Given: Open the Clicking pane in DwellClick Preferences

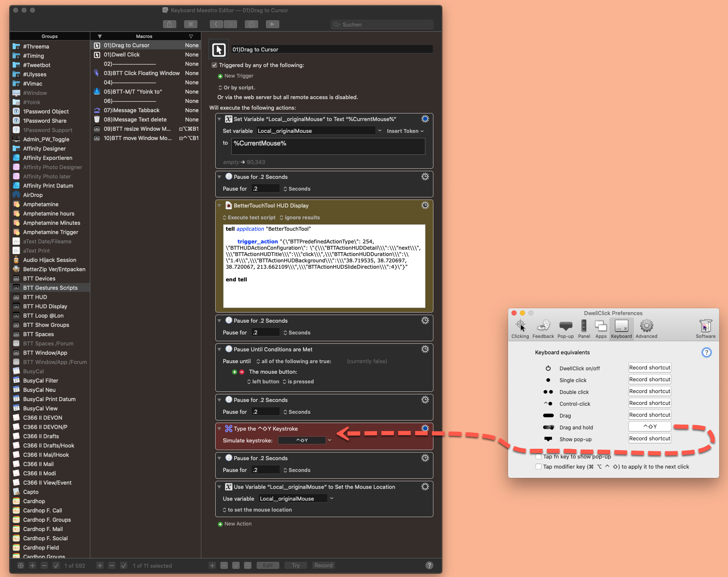Looking at the screenshot, I should [x=520, y=329].
